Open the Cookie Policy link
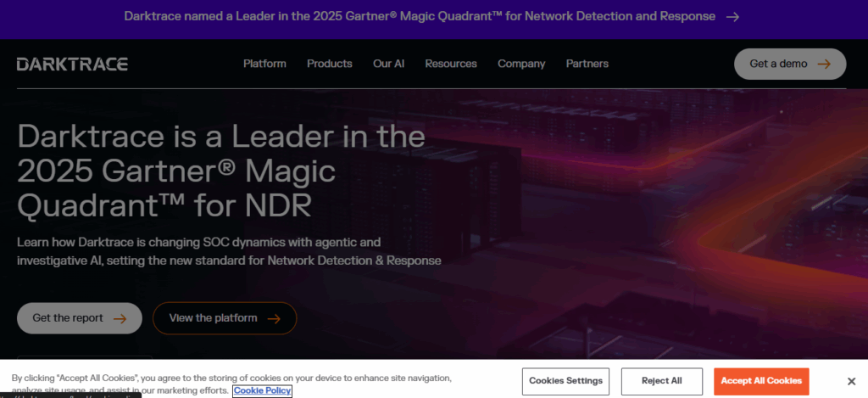868x398 pixels. coord(263,391)
